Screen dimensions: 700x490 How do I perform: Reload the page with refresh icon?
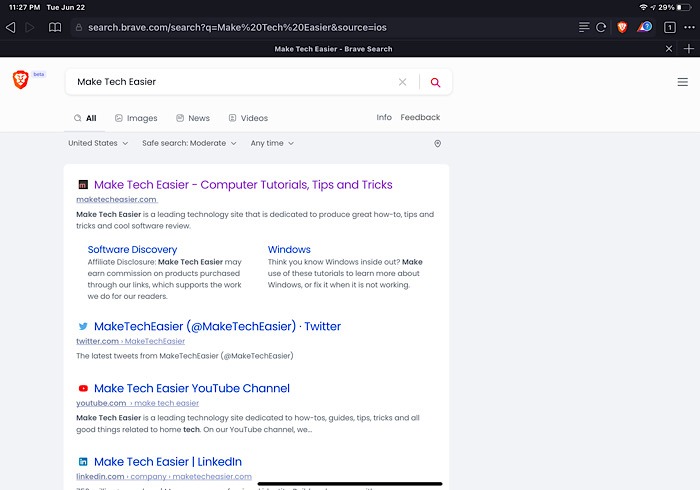click(x=601, y=28)
